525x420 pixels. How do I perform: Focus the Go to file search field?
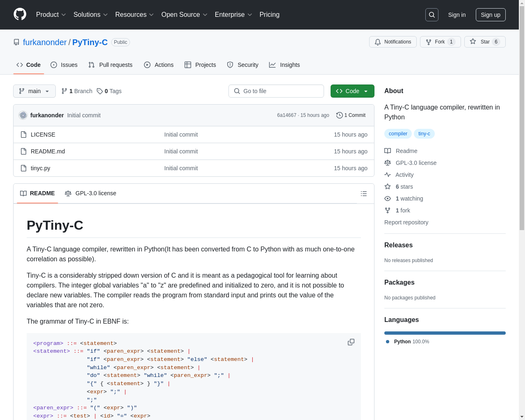[276, 91]
